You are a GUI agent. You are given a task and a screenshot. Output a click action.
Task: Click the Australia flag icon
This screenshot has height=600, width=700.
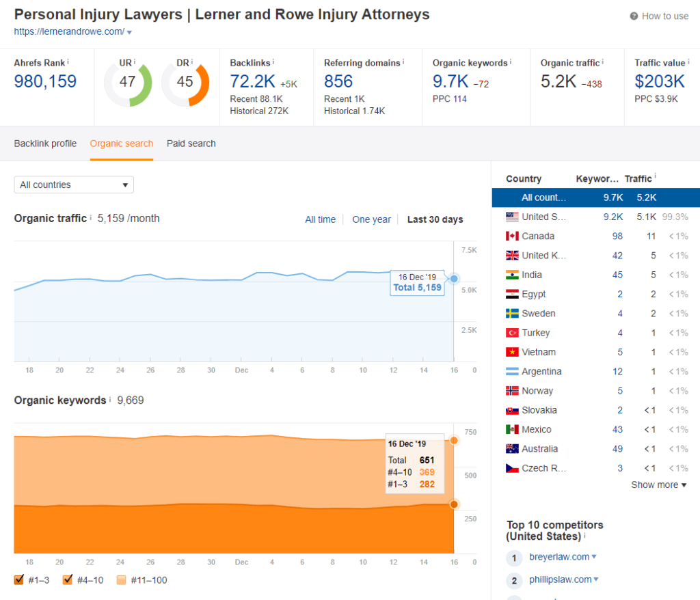click(x=512, y=449)
